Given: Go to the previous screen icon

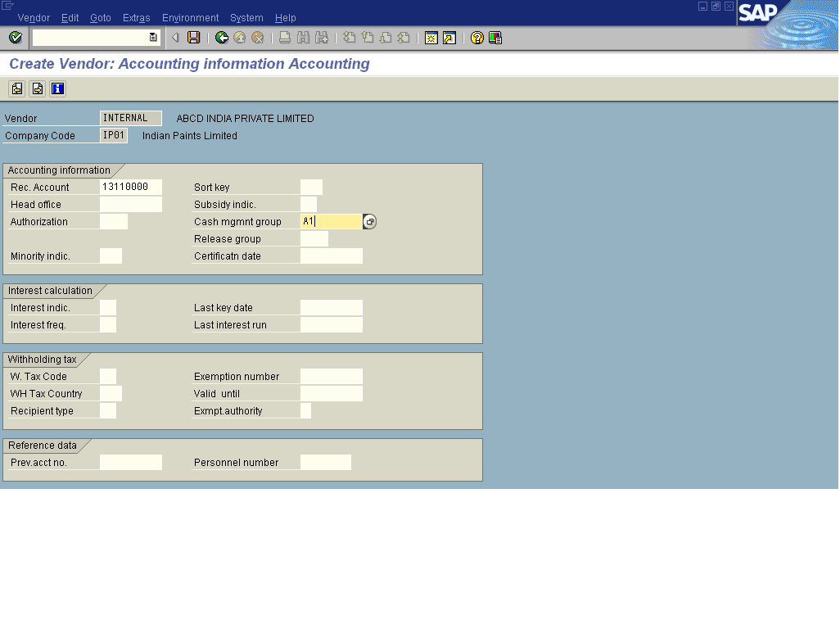Looking at the screenshot, I should pos(17,88).
